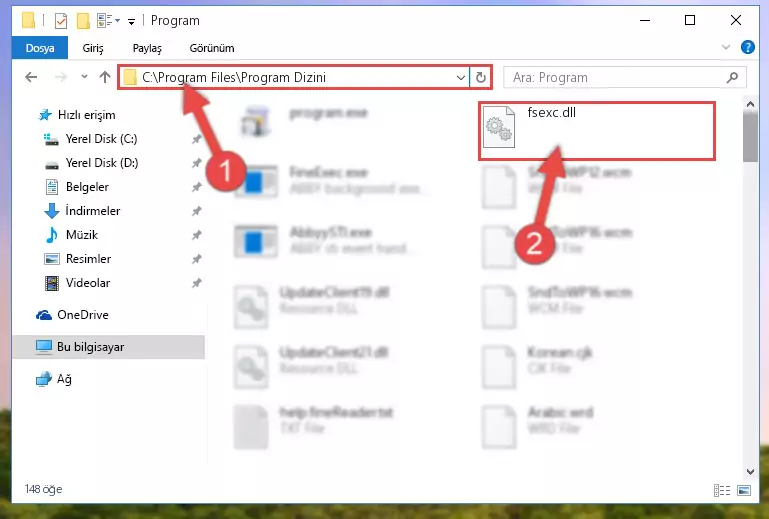Select the fsexc.dll file

(596, 131)
